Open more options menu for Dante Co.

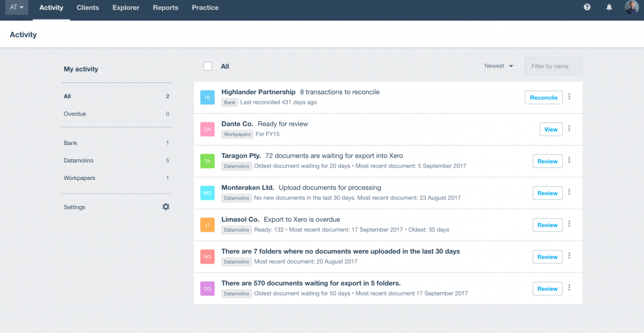tap(569, 129)
